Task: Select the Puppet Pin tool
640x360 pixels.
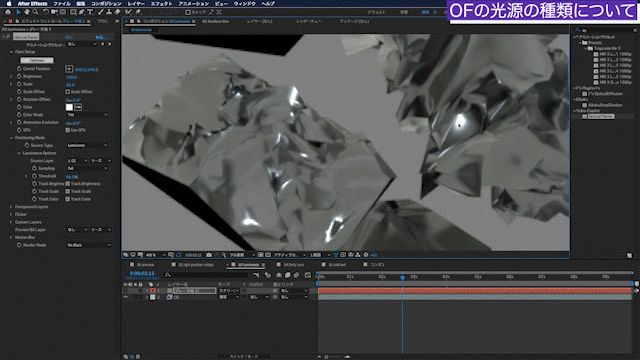Action: click(x=138, y=12)
